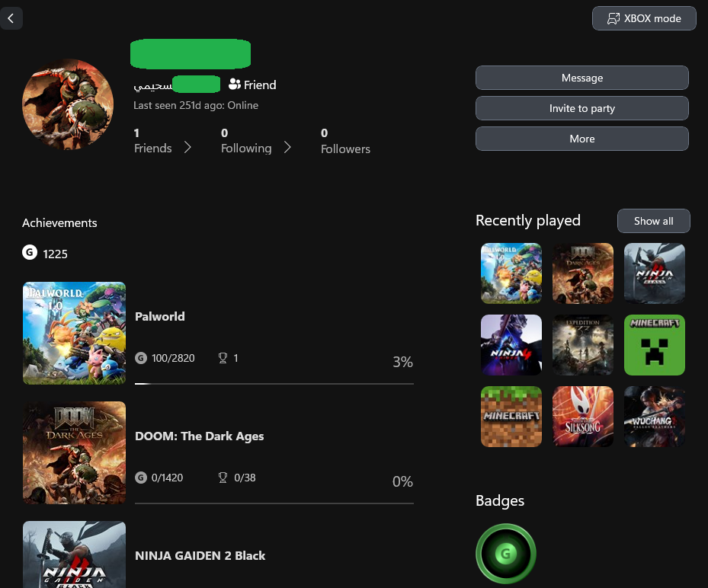Open Ninja Gaiden 2 Black recently played tile
The height and width of the screenshot is (588, 708).
coord(654,273)
